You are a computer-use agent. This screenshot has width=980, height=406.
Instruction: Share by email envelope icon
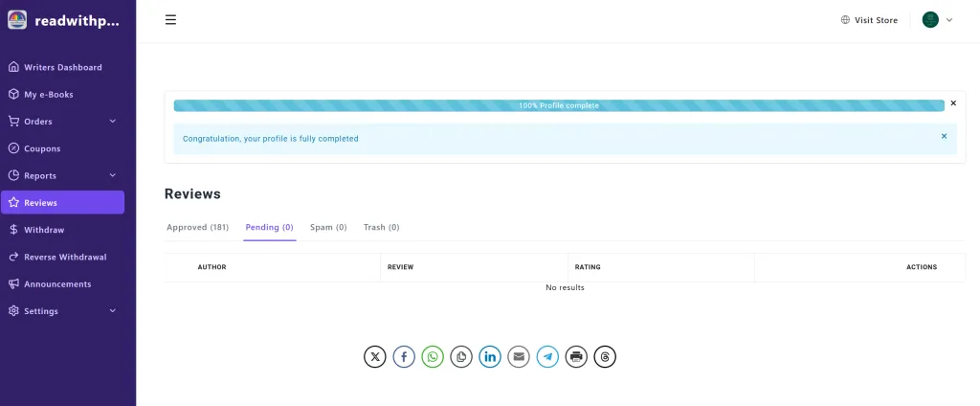(x=519, y=357)
